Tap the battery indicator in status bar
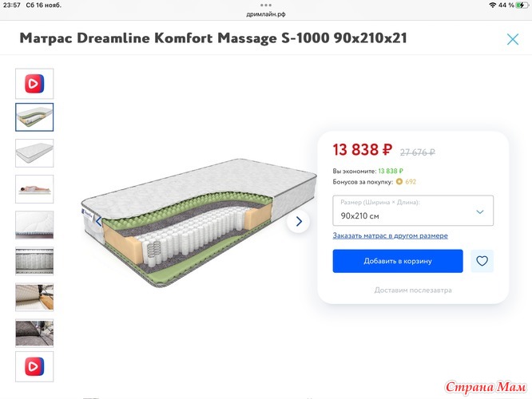 [x=522, y=5]
